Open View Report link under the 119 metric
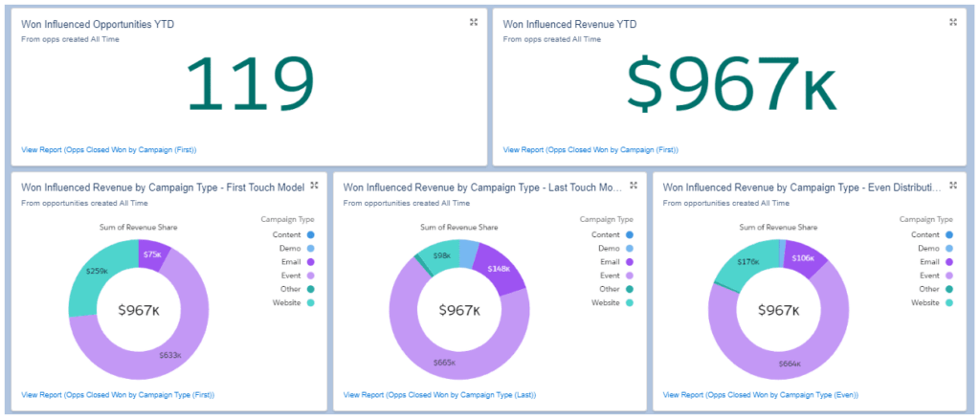 (x=109, y=150)
